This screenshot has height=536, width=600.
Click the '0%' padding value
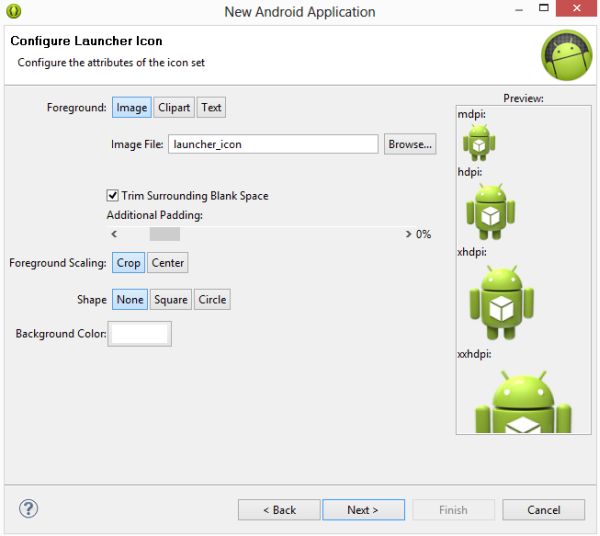(424, 234)
